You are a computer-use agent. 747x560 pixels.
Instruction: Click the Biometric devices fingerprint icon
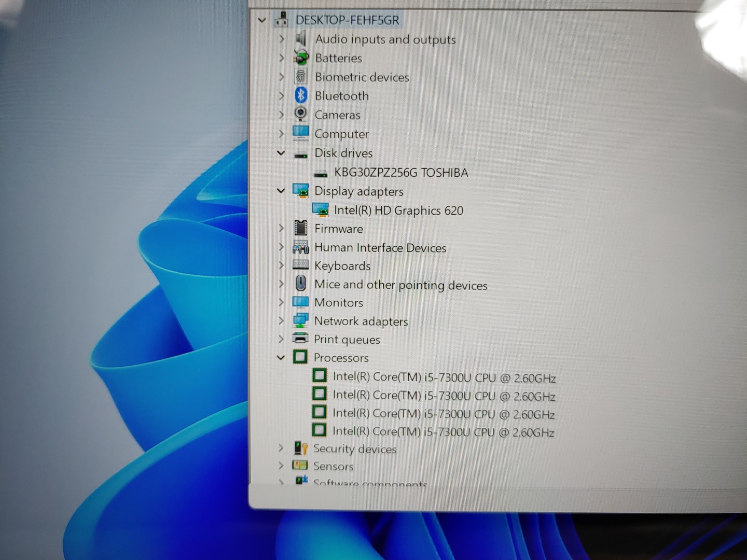tap(301, 77)
